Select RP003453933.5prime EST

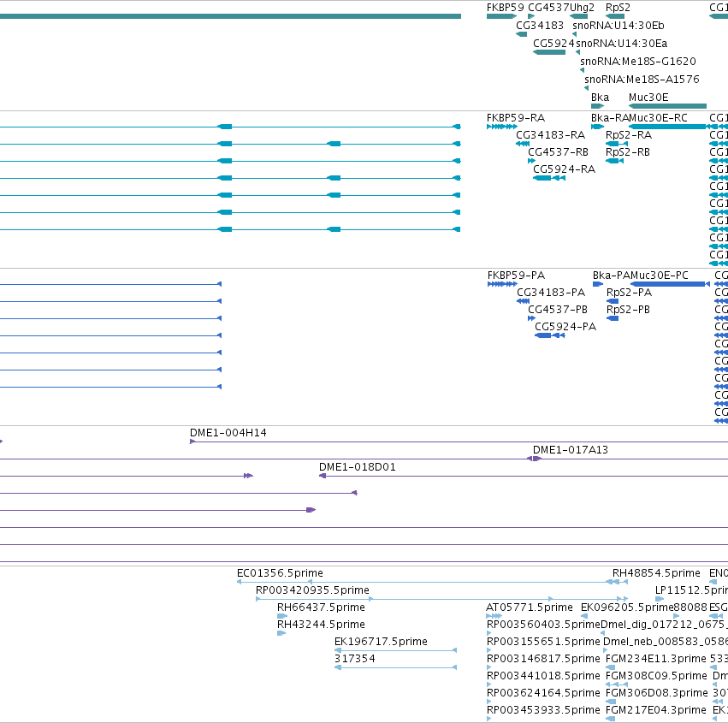tap(488, 719)
